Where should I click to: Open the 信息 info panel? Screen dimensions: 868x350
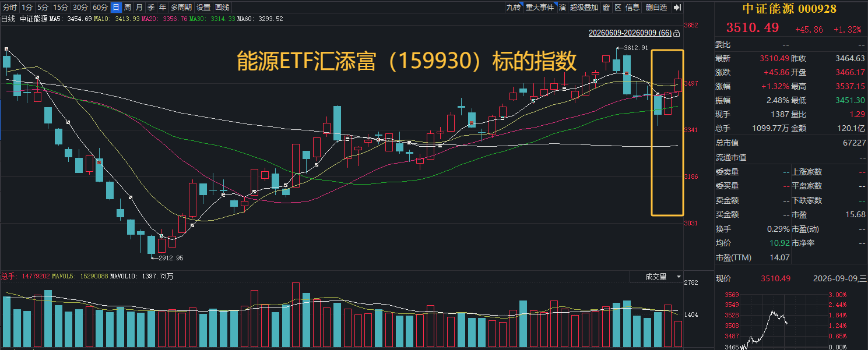(633, 8)
